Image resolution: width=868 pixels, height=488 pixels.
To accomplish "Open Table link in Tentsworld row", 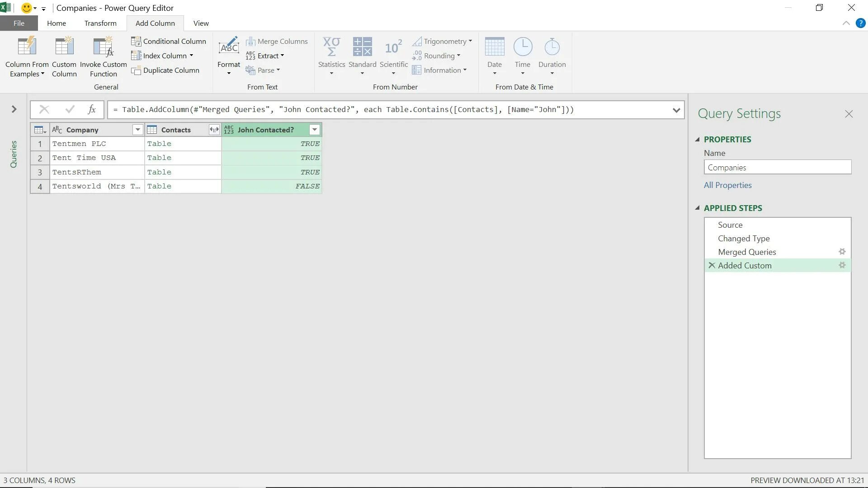I will (x=159, y=186).
